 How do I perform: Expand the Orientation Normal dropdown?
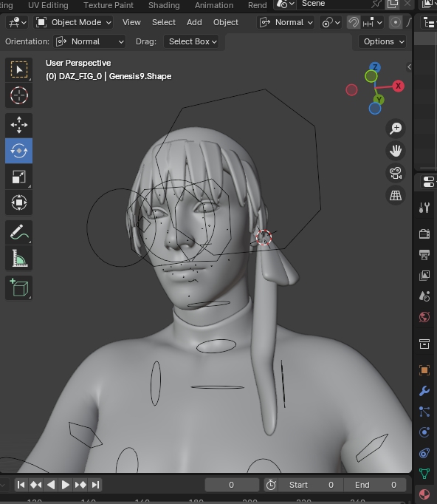[89, 42]
